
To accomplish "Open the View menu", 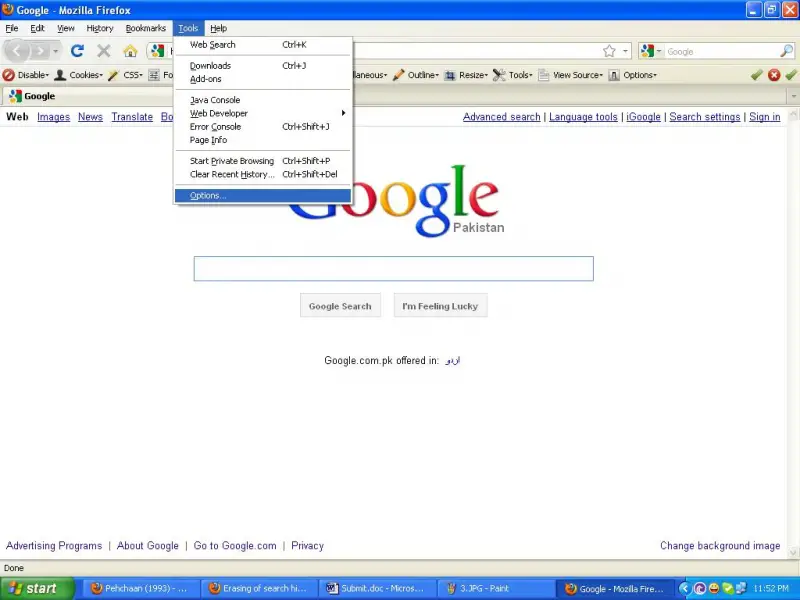I will tap(65, 28).
